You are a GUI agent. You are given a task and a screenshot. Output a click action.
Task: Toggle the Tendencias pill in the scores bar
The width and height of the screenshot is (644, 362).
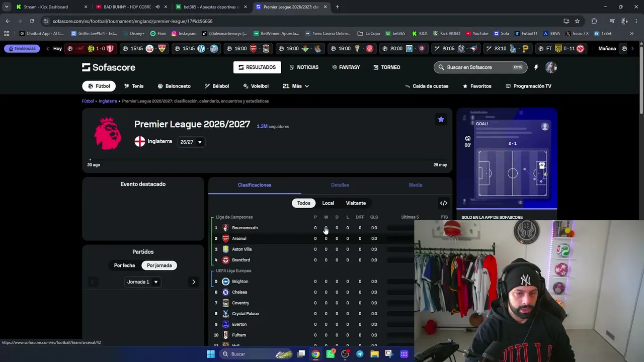point(22,49)
